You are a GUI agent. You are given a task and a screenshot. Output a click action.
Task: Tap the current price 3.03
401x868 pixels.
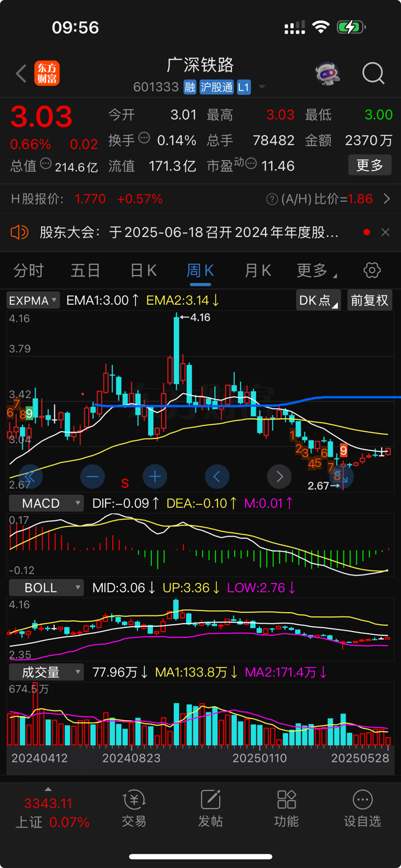tap(41, 116)
